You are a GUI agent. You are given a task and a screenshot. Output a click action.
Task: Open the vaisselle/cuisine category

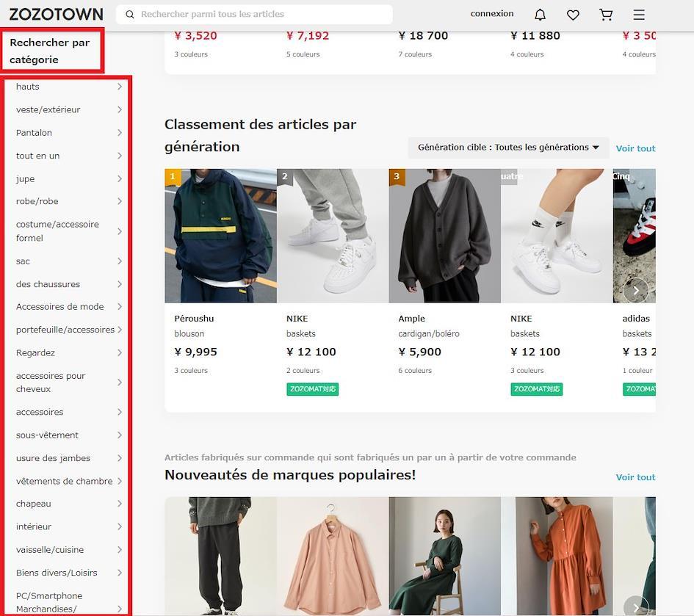68,550
